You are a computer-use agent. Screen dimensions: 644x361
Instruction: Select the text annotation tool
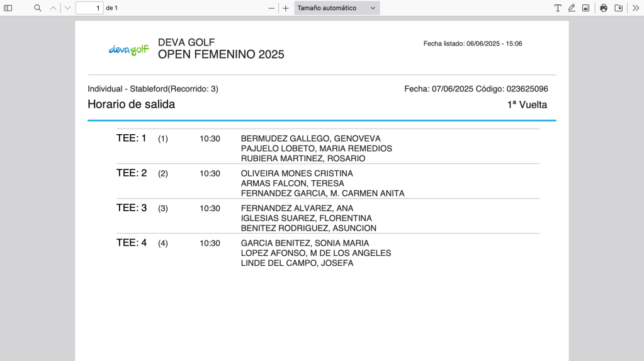(558, 8)
